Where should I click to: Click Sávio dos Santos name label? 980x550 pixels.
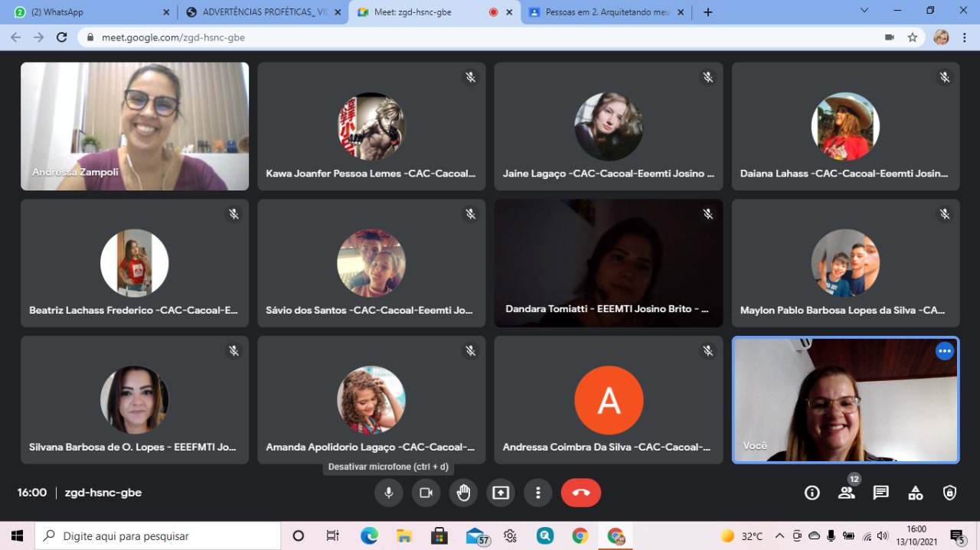pyautogui.click(x=369, y=311)
